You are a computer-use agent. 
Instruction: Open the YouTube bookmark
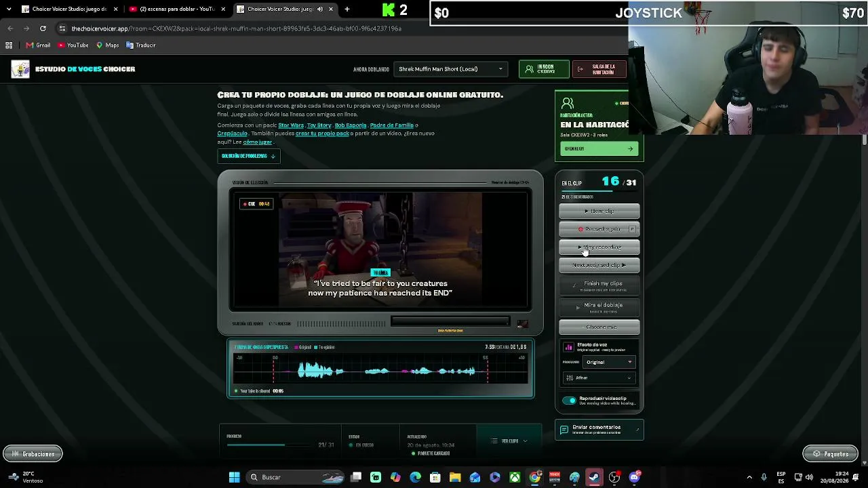[x=73, y=45]
